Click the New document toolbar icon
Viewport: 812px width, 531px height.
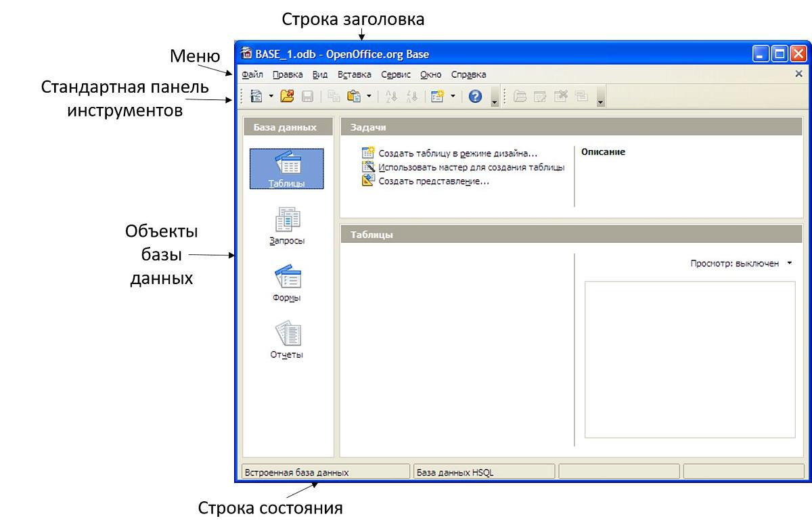tap(256, 97)
